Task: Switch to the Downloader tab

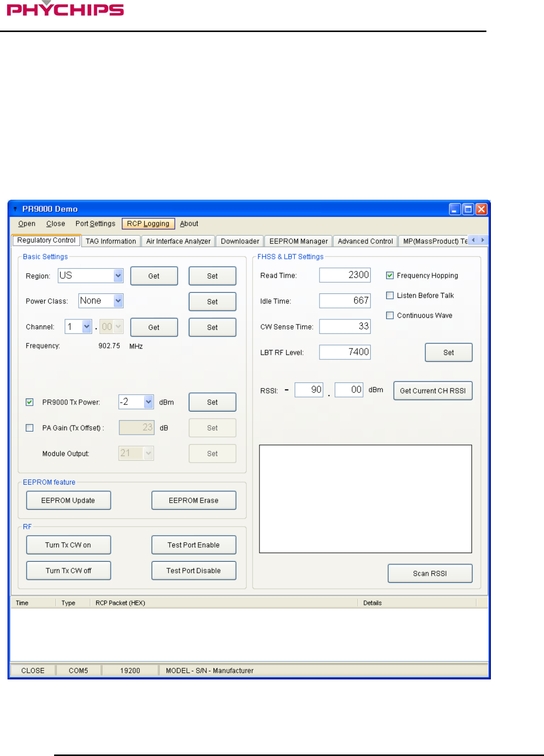Action: [x=240, y=241]
